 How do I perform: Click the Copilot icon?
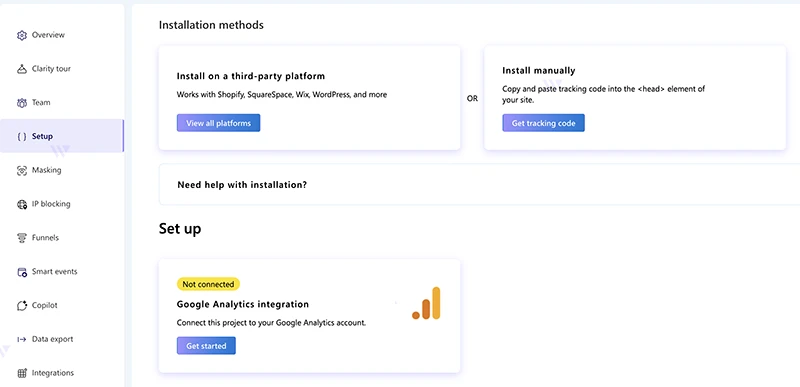coord(21,305)
